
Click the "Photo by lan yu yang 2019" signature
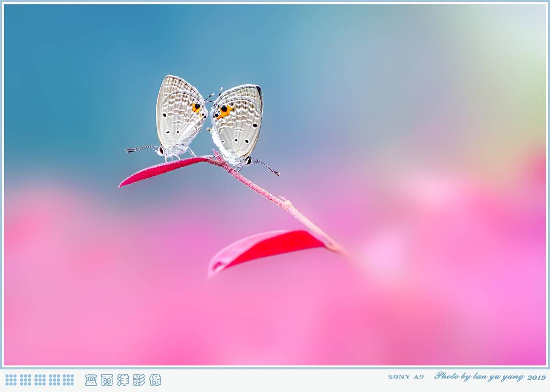coord(490,376)
